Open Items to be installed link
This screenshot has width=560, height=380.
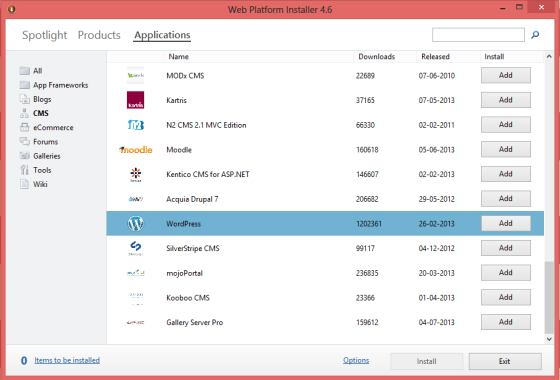67,360
